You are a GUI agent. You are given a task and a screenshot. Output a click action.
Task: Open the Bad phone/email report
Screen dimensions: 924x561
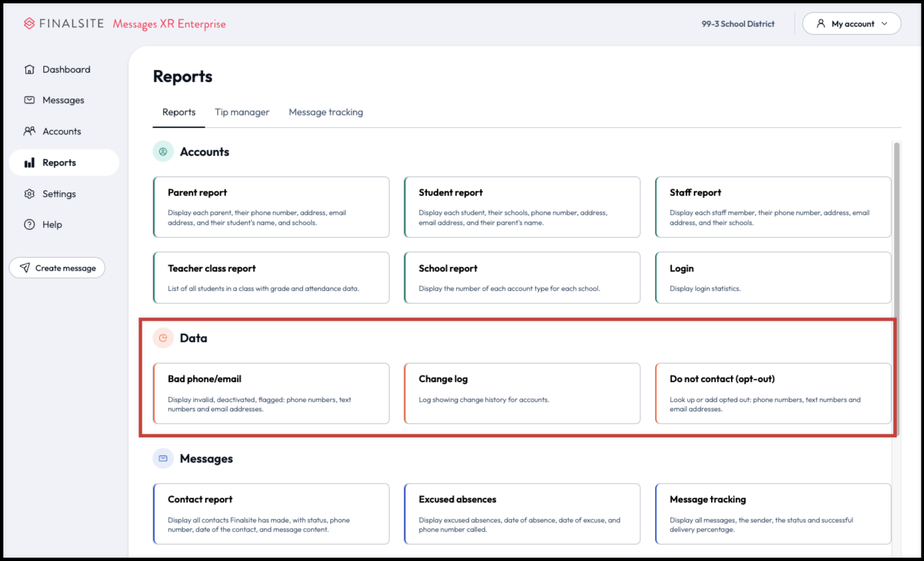(271, 393)
